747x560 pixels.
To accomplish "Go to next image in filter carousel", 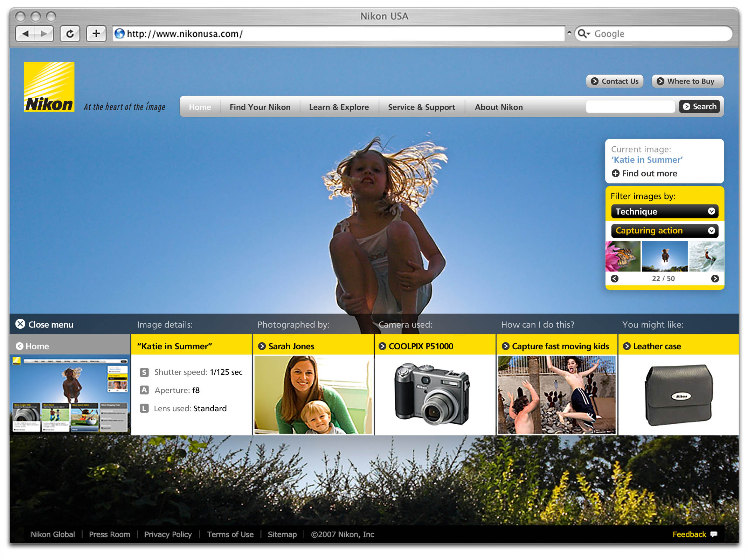I will [715, 279].
